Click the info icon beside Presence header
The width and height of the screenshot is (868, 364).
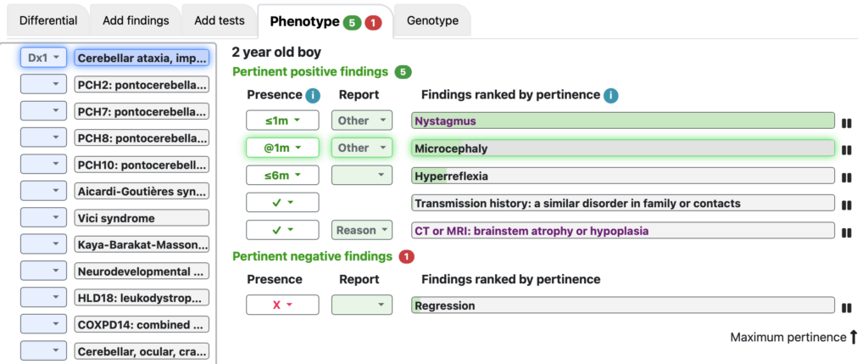click(x=313, y=95)
